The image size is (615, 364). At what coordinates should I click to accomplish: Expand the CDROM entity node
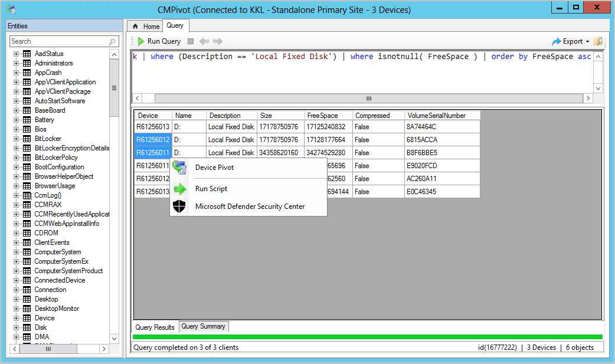tap(16, 233)
